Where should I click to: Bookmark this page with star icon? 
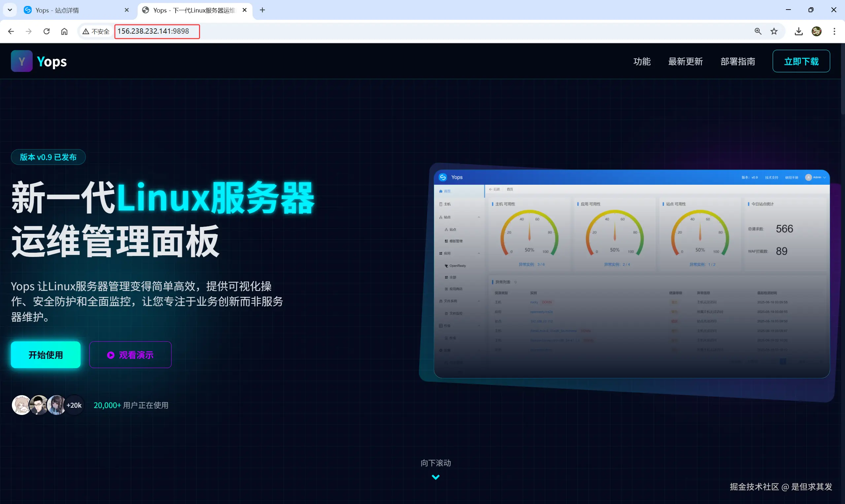(774, 31)
